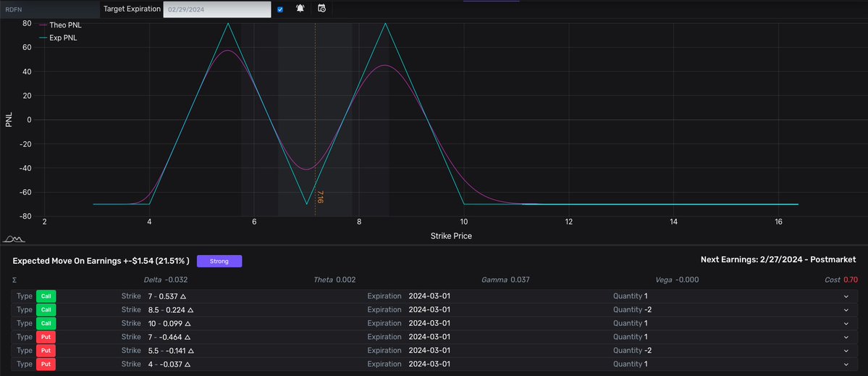Click Put badge on strike 4 row

pos(46,364)
